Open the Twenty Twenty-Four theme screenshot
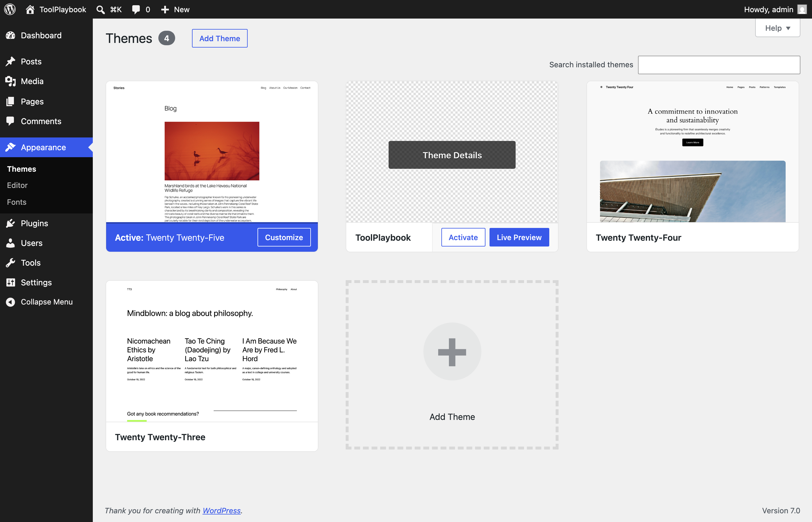 tap(692, 152)
